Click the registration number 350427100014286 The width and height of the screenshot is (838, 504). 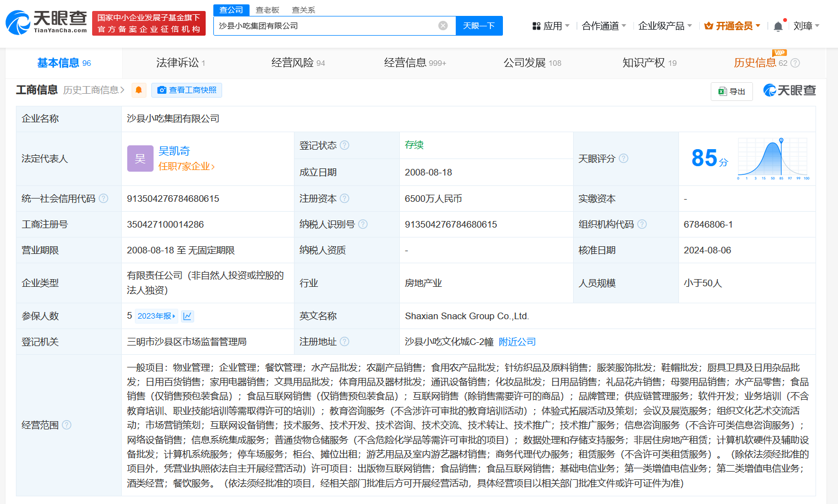pos(165,224)
